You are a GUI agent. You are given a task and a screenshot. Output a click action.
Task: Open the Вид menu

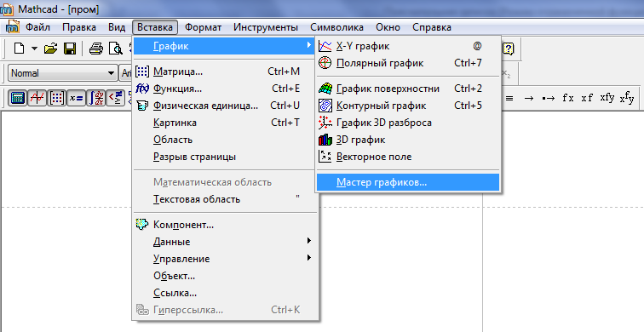click(117, 27)
